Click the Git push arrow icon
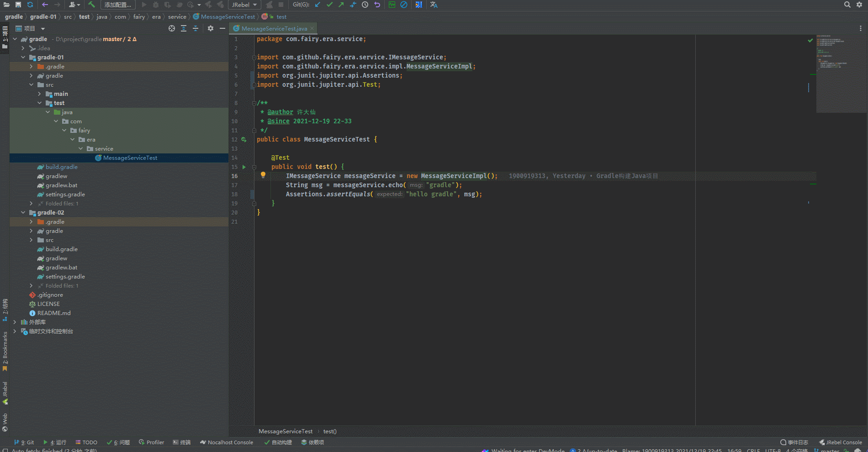This screenshot has height=452, width=868. (341, 5)
